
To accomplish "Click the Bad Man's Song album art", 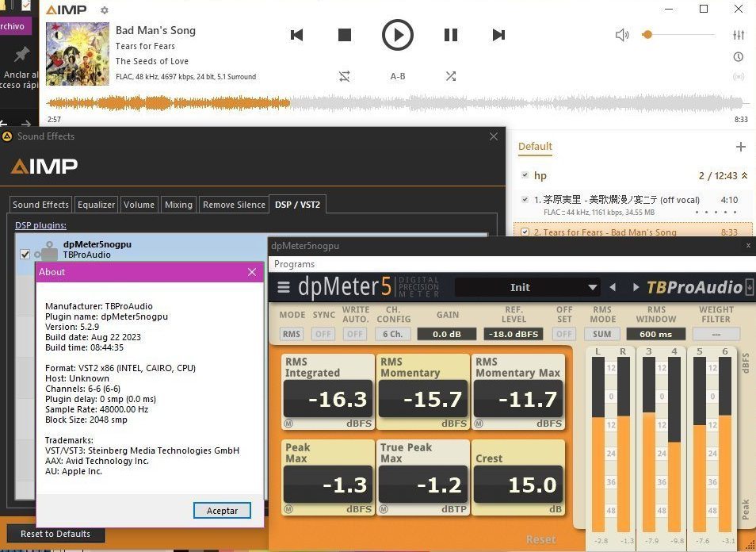I will [x=78, y=54].
